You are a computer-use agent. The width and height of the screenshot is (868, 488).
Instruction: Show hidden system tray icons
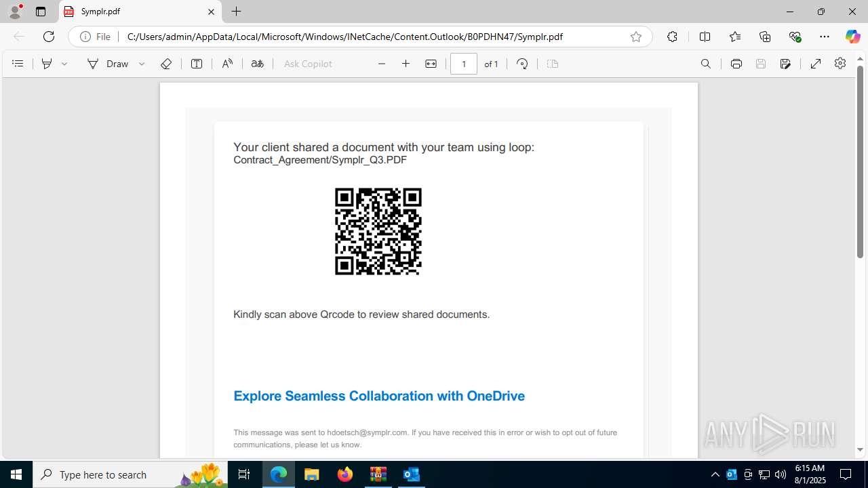[715, 474]
